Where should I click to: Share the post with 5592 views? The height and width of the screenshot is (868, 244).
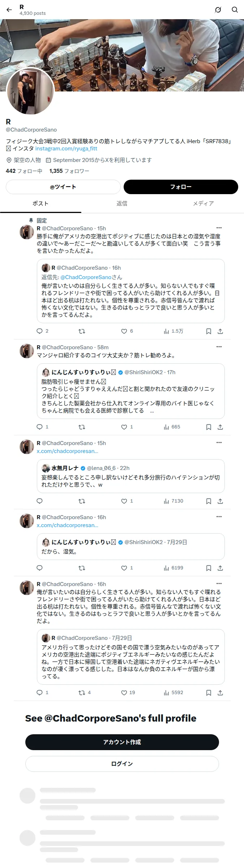(220, 693)
